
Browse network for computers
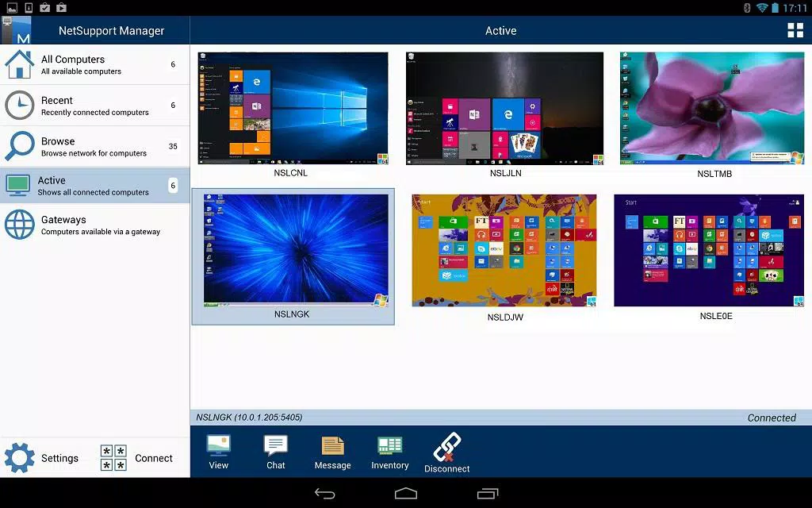click(x=95, y=146)
